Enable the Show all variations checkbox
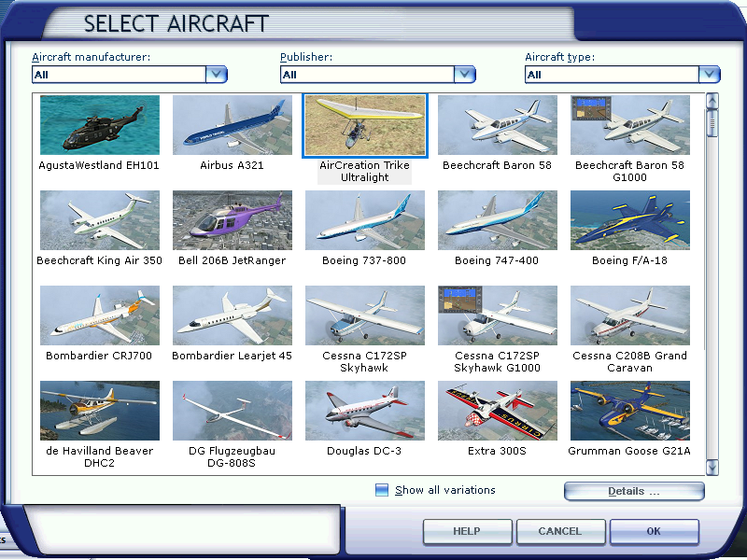Screen dimensions: 747x560 coord(382,490)
